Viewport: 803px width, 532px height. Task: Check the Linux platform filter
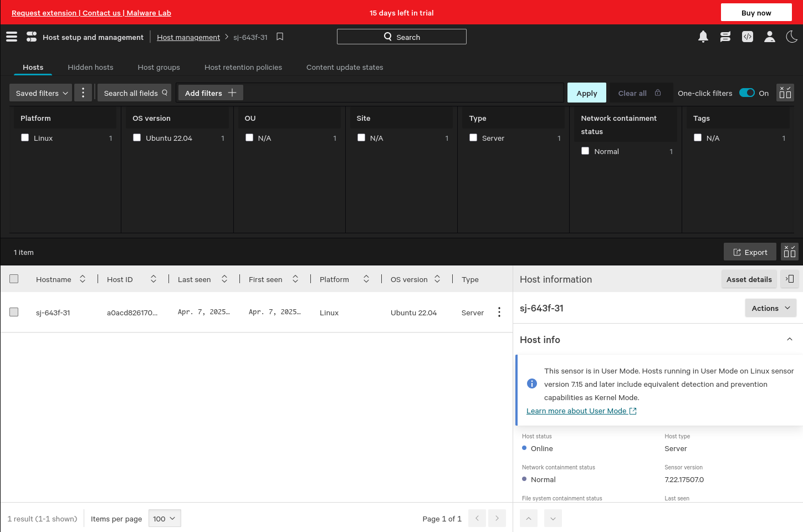point(25,137)
